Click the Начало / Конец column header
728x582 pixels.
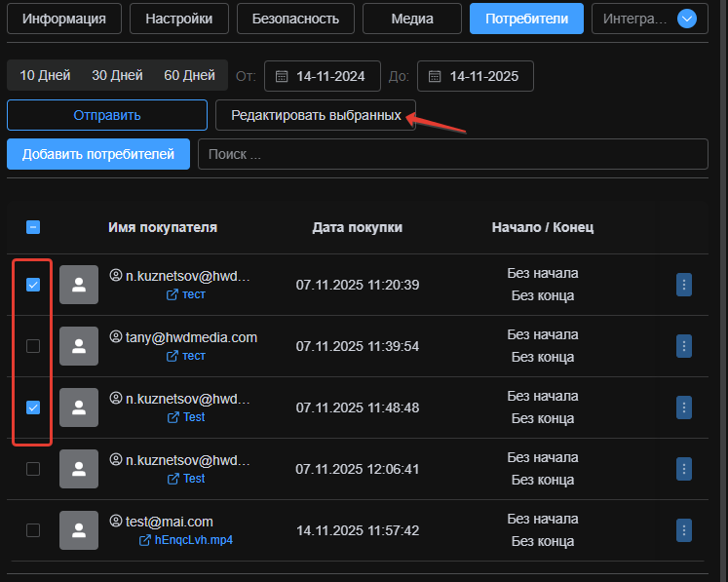click(543, 227)
